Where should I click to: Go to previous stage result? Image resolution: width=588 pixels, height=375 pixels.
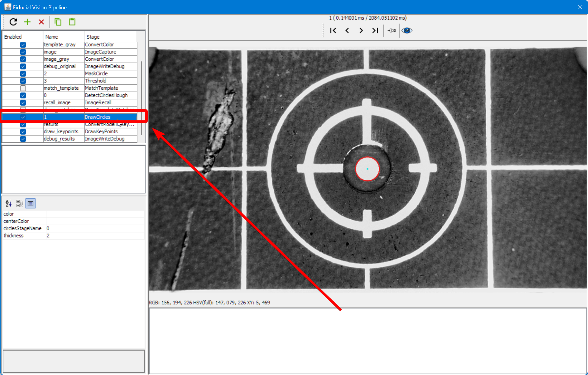pos(347,30)
